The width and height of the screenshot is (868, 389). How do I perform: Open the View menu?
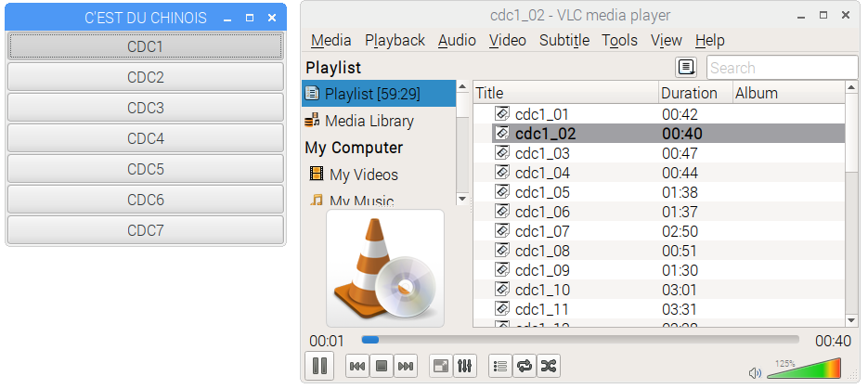[x=666, y=41]
